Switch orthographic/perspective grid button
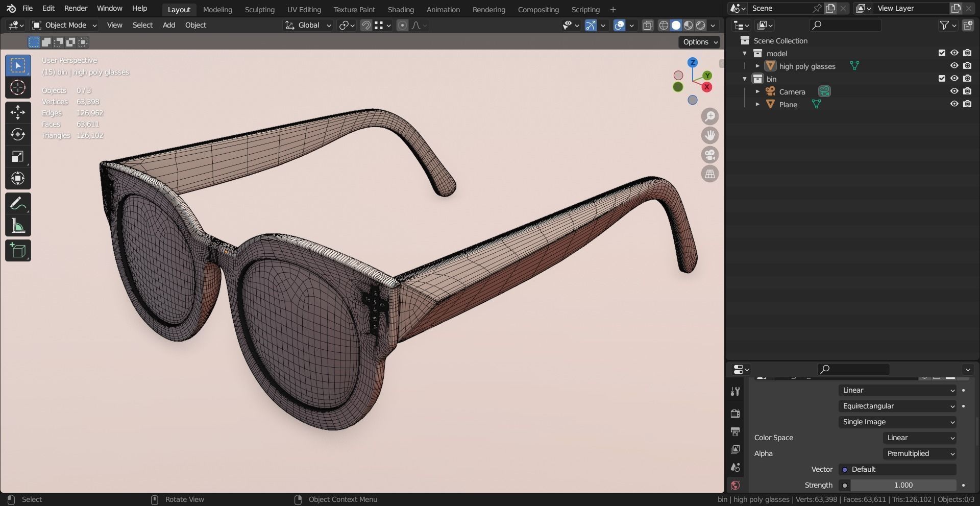This screenshot has height=506, width=980. [x=709, y=174]
